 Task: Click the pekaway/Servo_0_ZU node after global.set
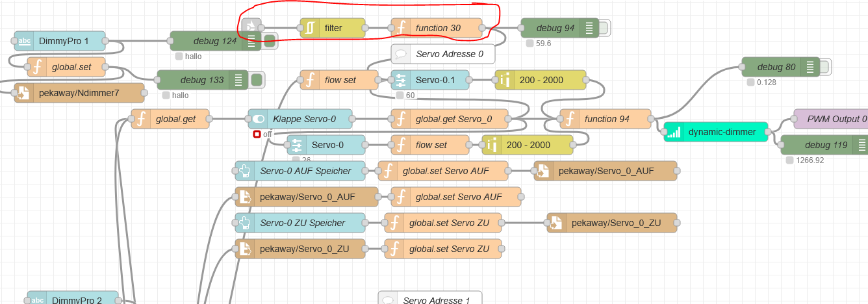click(611, 223)
